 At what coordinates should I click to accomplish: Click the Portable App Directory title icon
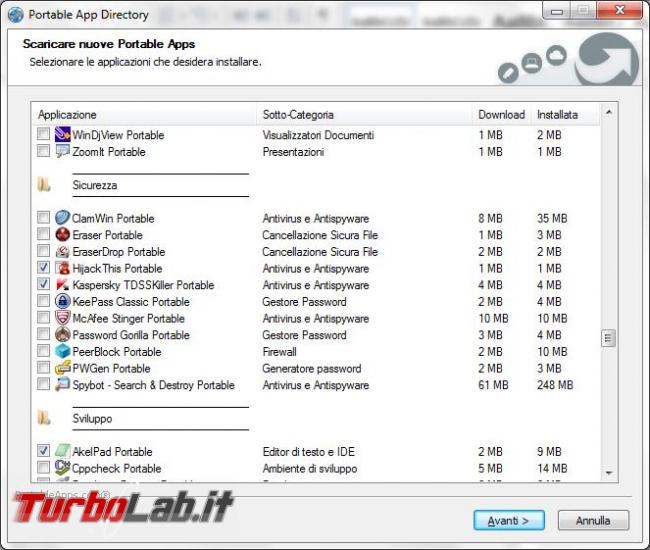tap(15, 15)
